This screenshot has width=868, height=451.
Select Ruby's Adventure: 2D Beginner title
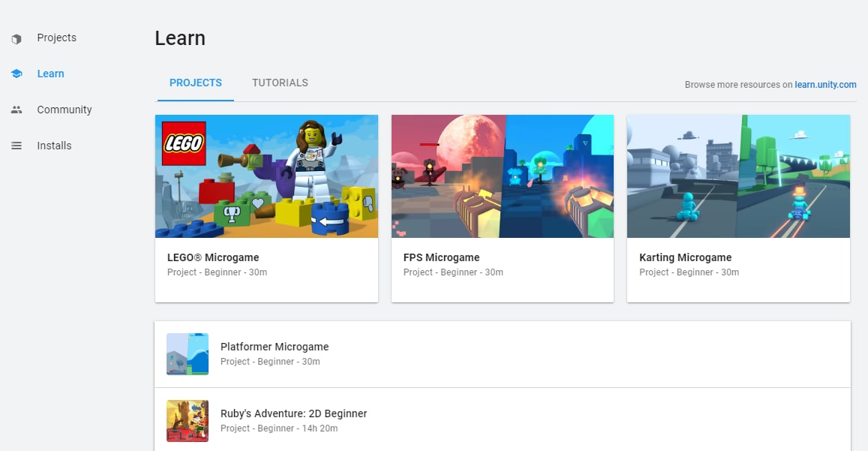(293, 414)
